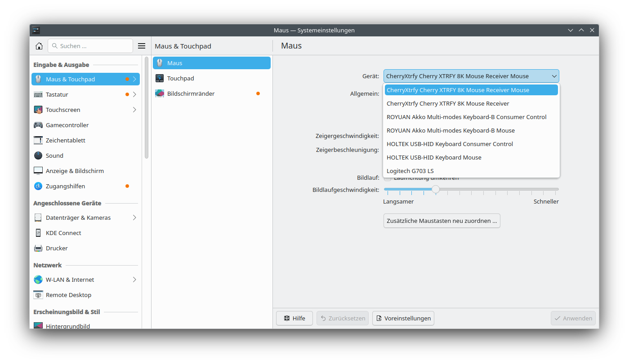Click the Zugangshilfen accessibility icon
Viewport: 629px width, 364px height.
click(x=38, y=186)
